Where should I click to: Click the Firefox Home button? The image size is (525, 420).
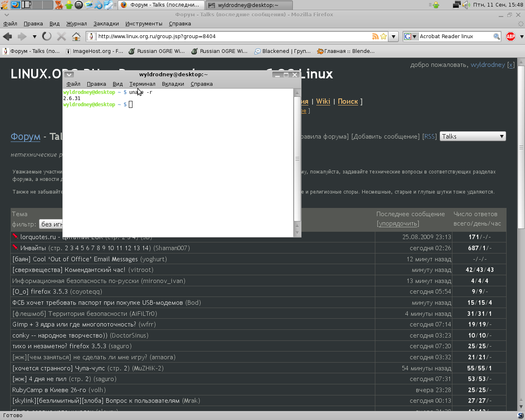(x=76, y=37)
